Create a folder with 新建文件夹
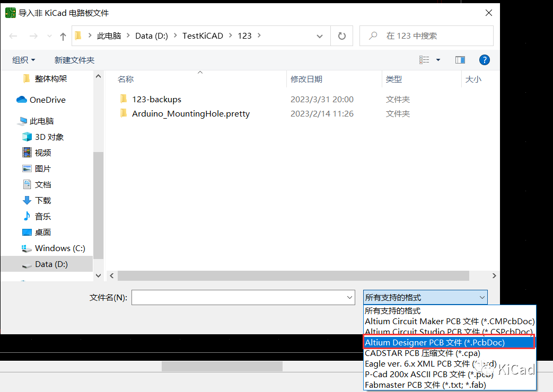 [74, 60]
